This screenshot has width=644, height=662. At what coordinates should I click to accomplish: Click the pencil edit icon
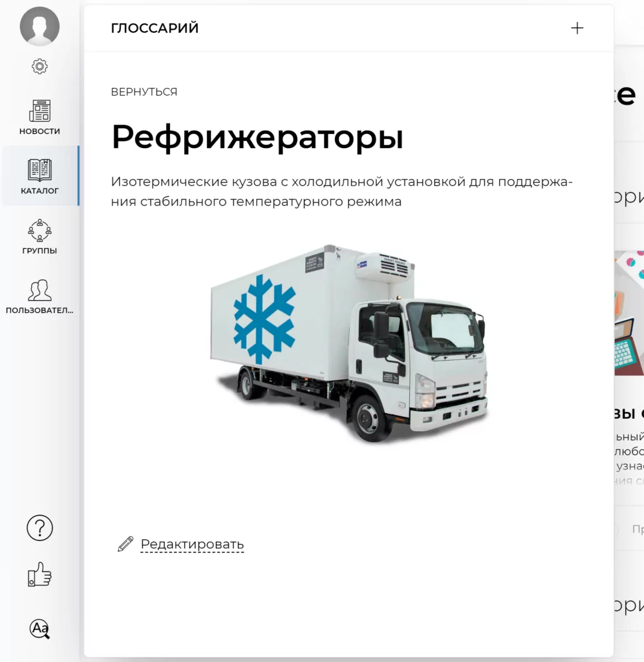125,544
